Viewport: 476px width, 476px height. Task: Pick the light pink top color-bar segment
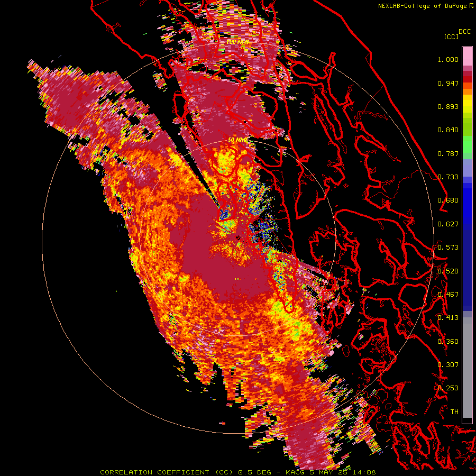[467, 57]
